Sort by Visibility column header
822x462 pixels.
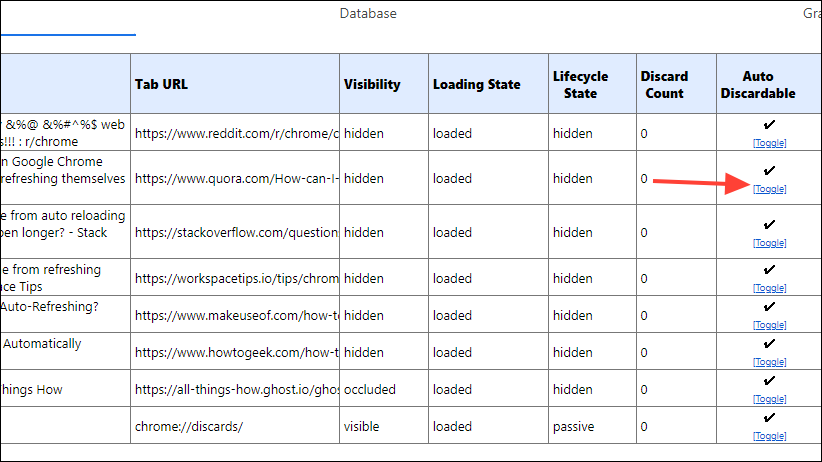point(372,84)
